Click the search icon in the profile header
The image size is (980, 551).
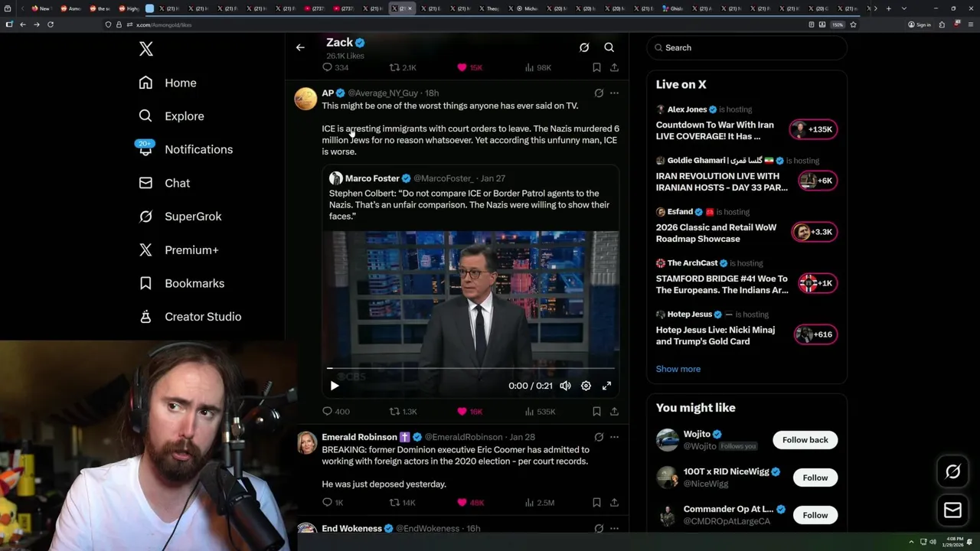(609, 47)
